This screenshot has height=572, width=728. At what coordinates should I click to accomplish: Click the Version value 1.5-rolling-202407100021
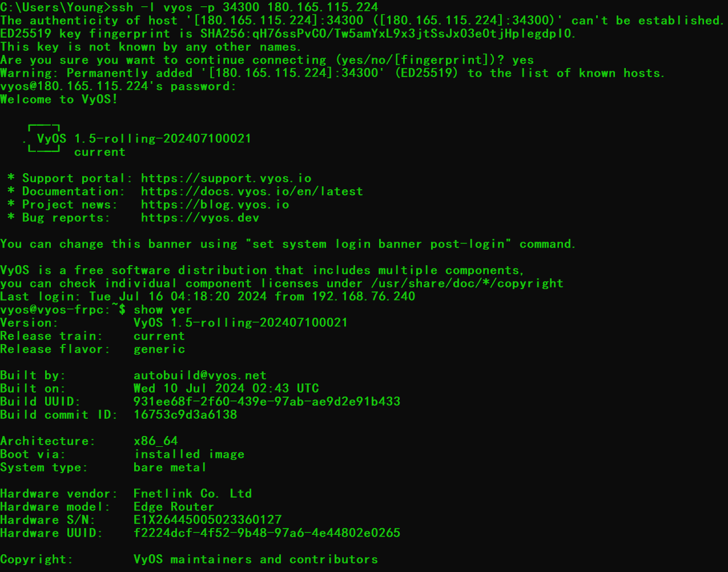point(240,323)
